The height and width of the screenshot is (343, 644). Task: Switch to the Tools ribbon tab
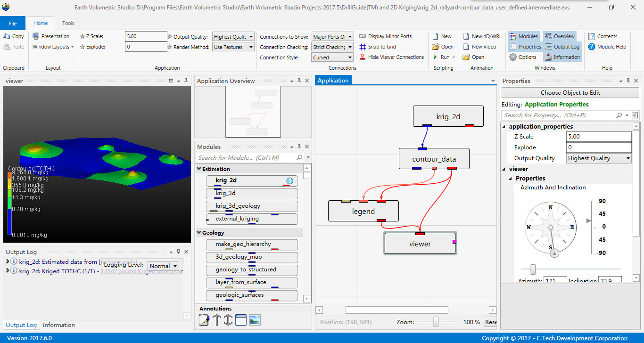(x=68, y=23)
